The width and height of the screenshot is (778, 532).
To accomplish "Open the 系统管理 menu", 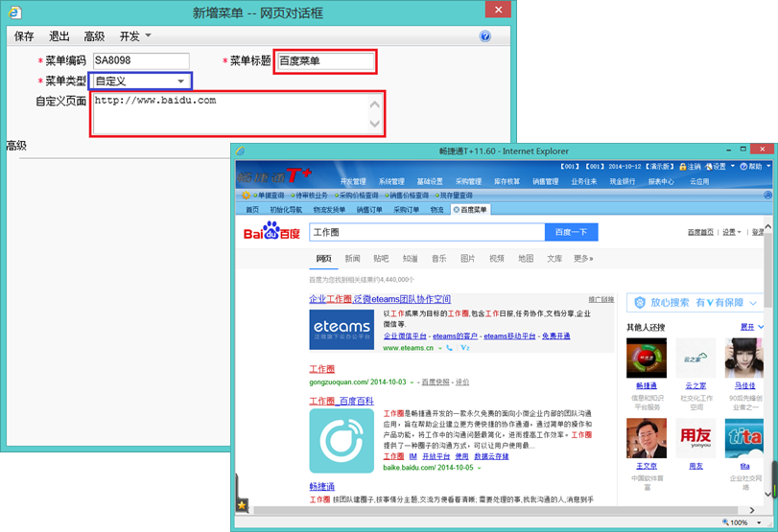I will [391, 181].
